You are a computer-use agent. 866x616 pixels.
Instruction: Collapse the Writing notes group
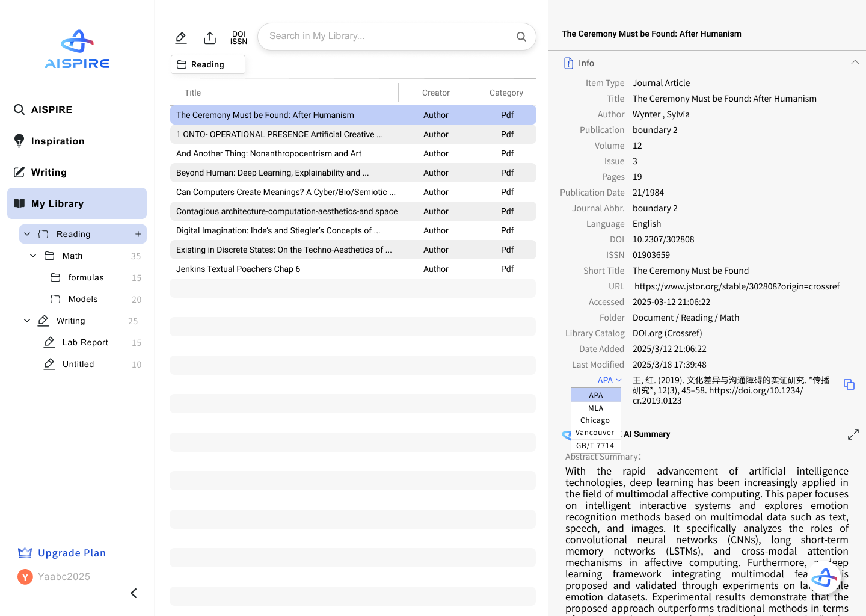click(26, 321)
